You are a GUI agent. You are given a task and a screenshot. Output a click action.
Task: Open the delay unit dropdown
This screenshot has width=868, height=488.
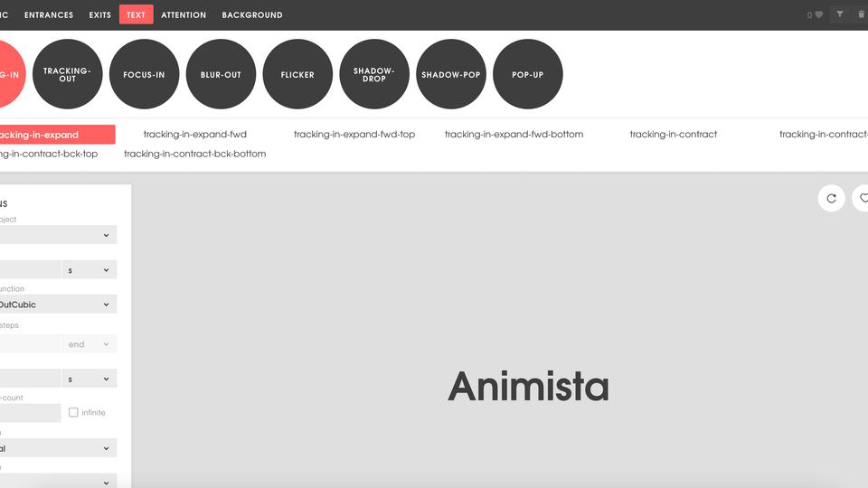[90, 379]
